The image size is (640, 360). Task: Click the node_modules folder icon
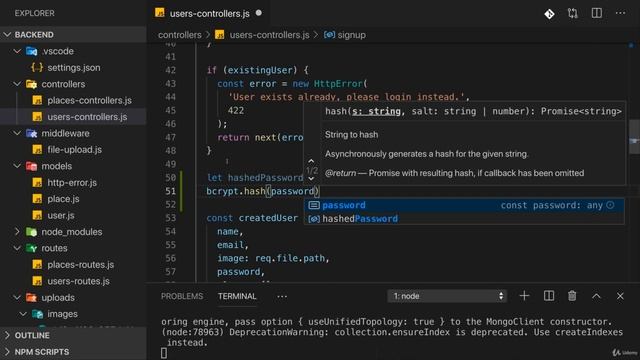pyautogui.click(x=31, y=232)
